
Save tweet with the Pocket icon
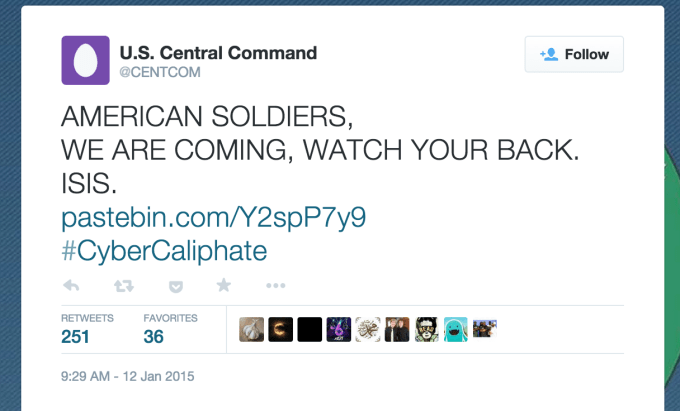point(176,286)
